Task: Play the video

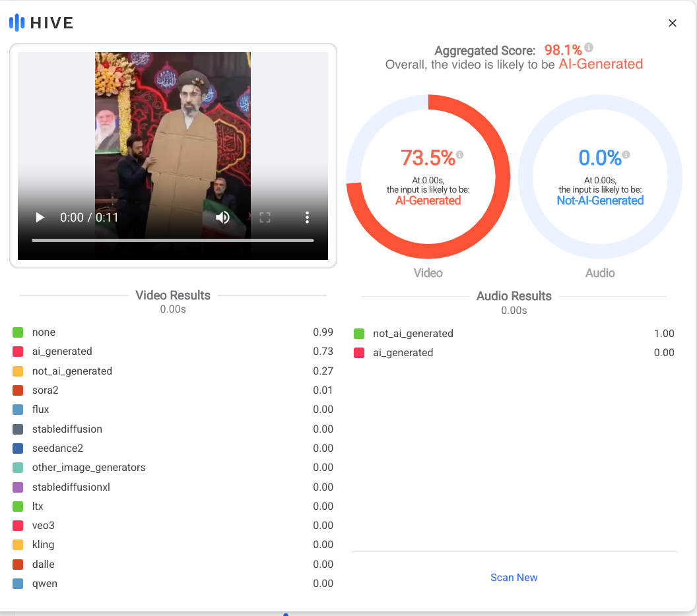Action: (40, 218)
